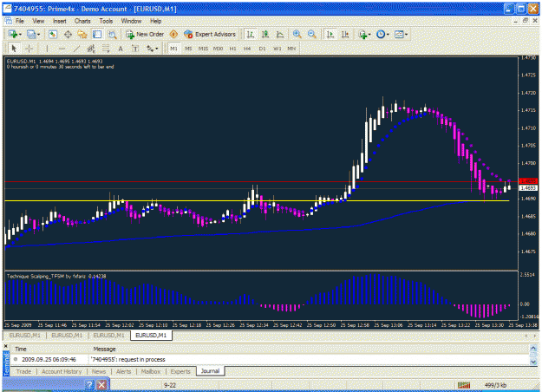Select the M5 timeframe

pos(188,49)
